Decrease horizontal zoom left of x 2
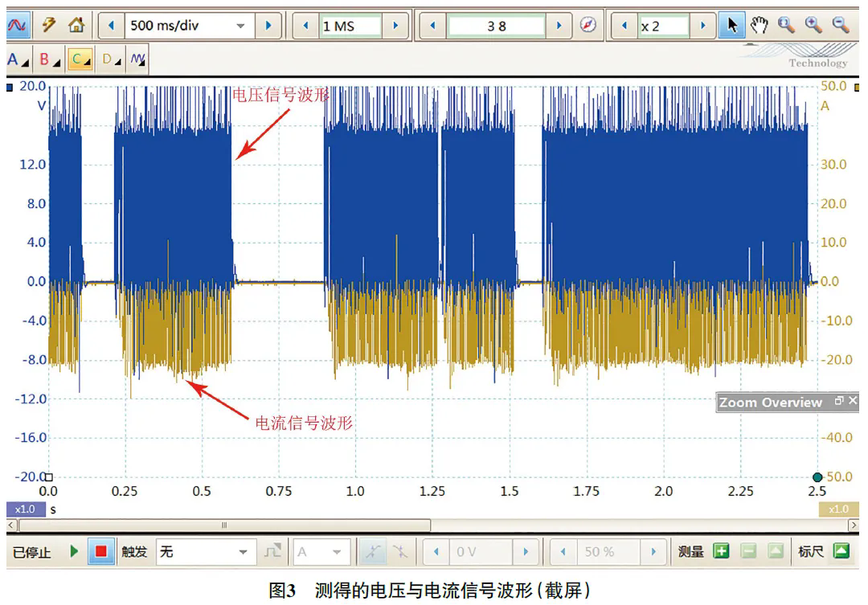The width and height of the screenshot is (868, 605). tap(624, 26)
